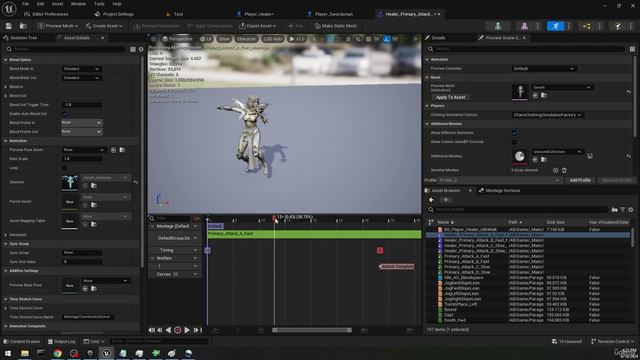
Task: Click the Browse to asset icon in toolbar
Action: (23, 26)
